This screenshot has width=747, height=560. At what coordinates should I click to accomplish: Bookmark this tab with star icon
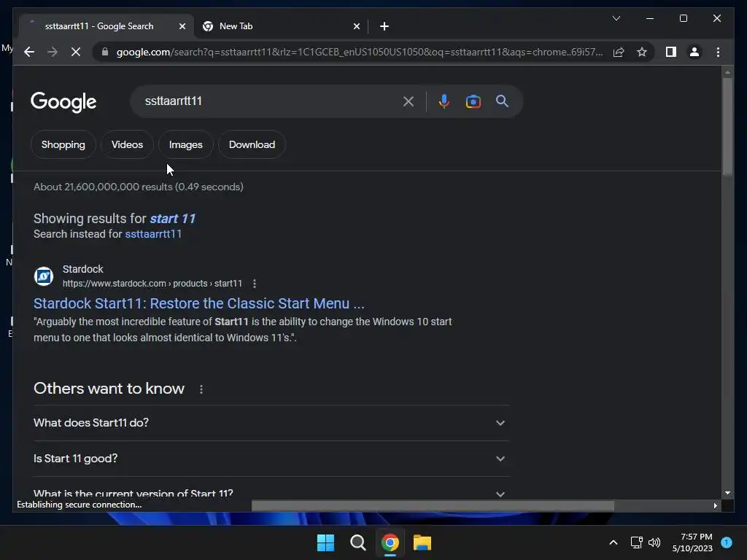[x=642, y=52]
